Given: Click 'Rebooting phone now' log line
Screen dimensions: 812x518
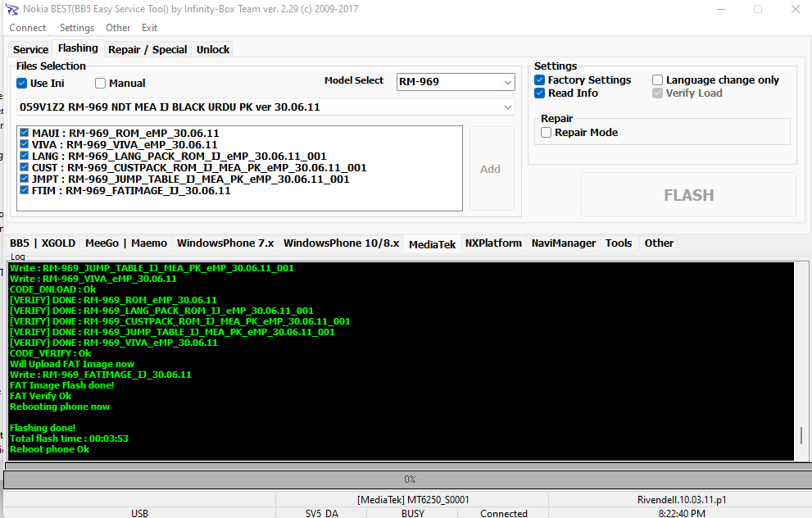Looking at the screenshot, I should click(60, 407).
